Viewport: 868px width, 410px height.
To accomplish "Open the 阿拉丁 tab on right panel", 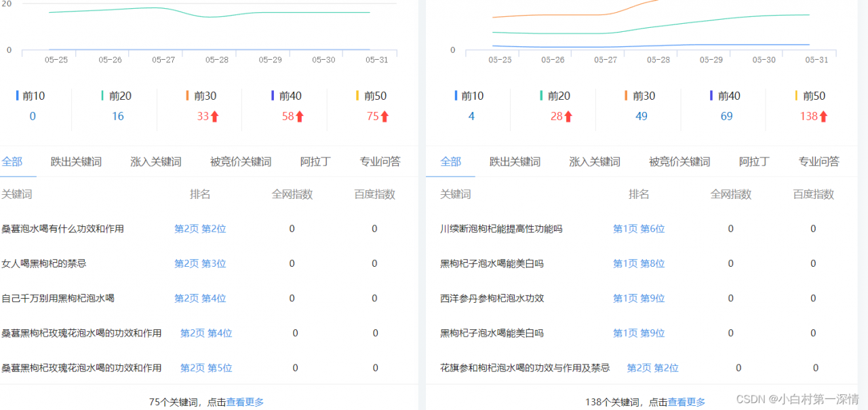I will pos(753,162).
